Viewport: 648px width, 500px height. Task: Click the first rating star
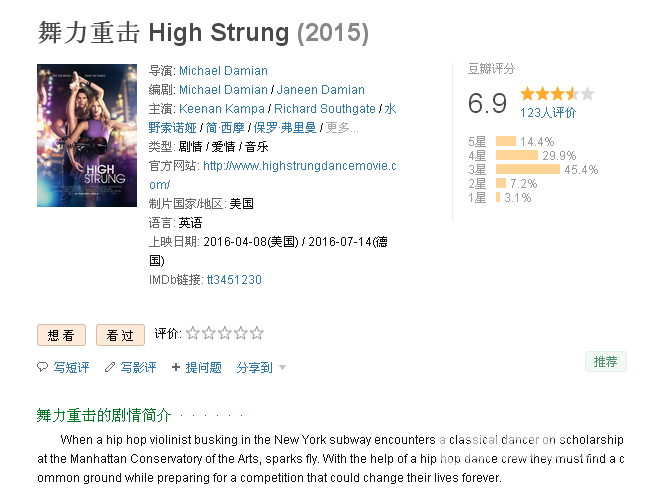[x=193, y=333]
